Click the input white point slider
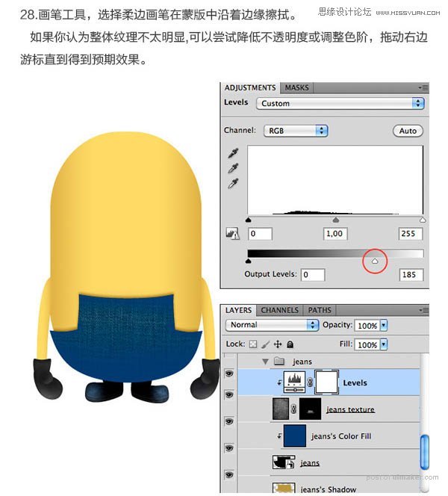 [x=423, y=220]
